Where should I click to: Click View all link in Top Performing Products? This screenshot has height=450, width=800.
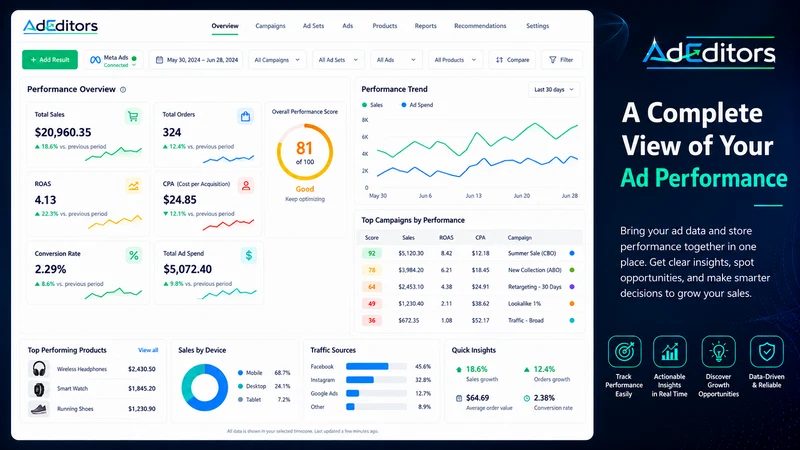pyautogui.click(x=148, y=350)
